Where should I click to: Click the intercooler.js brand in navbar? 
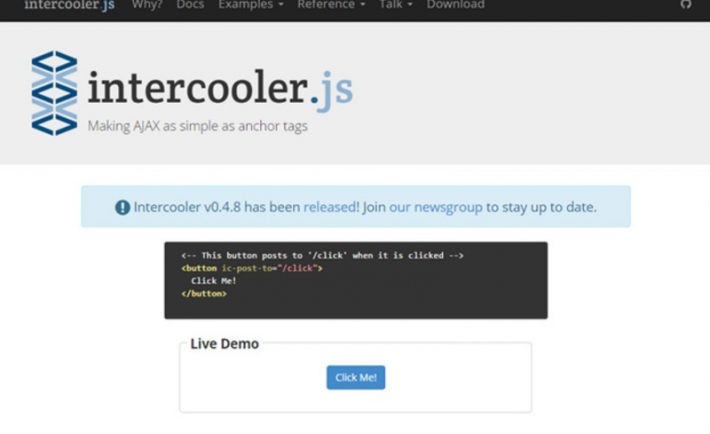pos(69,5)
